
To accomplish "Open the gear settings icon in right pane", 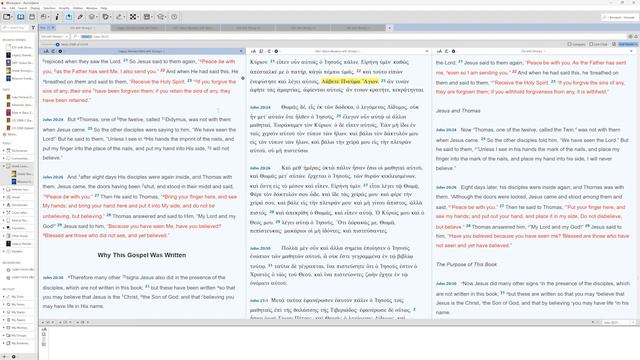I will (x=453, y=51).
